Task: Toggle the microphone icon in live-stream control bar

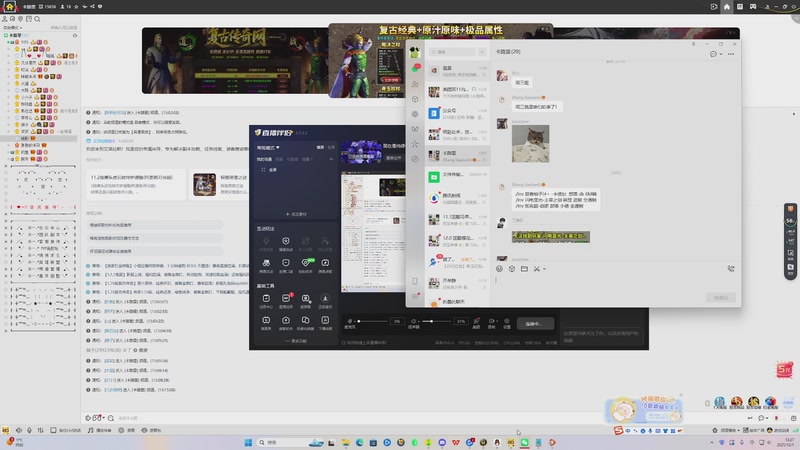Action: 350,321
